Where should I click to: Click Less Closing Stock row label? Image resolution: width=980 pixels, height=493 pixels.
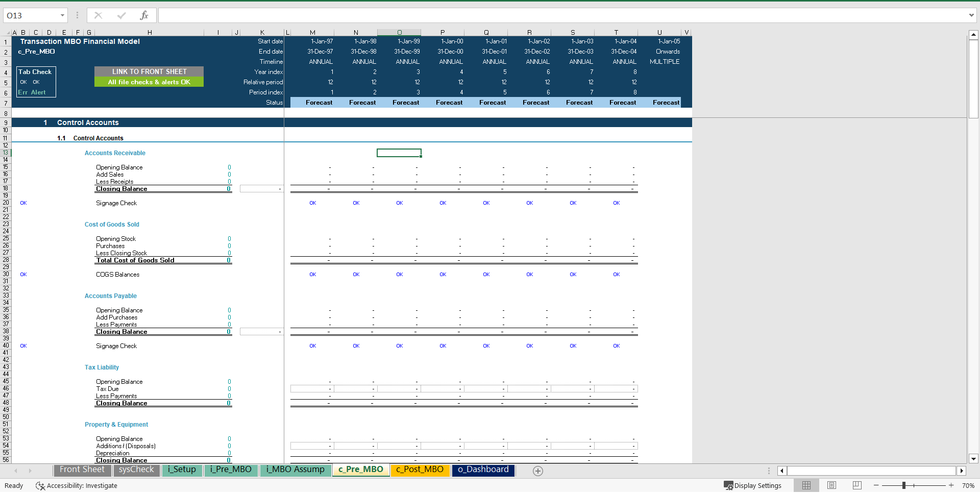121,253
